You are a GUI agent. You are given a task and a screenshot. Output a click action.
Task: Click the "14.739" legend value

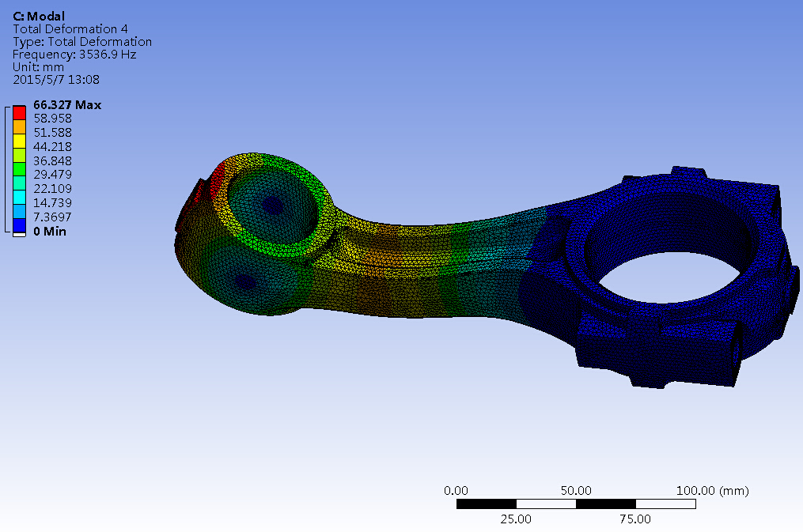[x=52, y=203]
